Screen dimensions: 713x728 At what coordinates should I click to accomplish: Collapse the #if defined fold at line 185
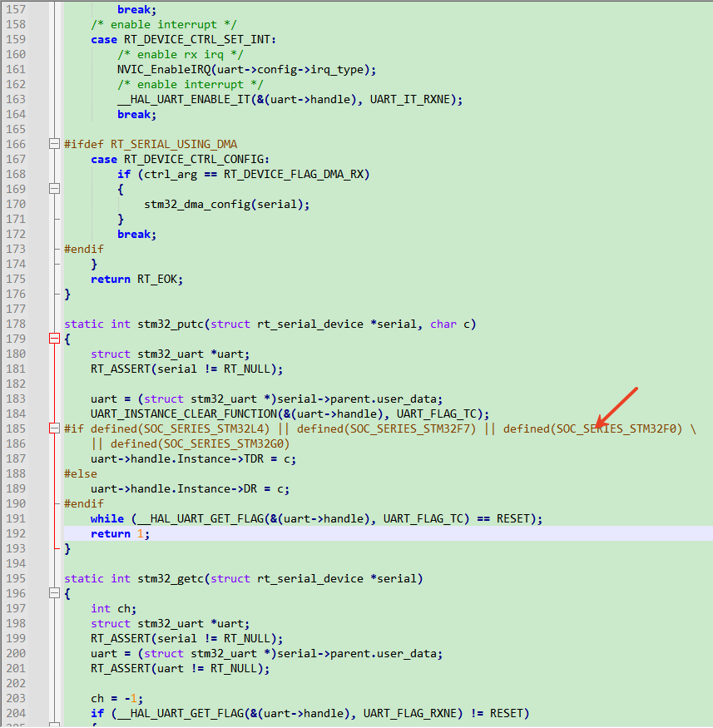tap(54, 428)
